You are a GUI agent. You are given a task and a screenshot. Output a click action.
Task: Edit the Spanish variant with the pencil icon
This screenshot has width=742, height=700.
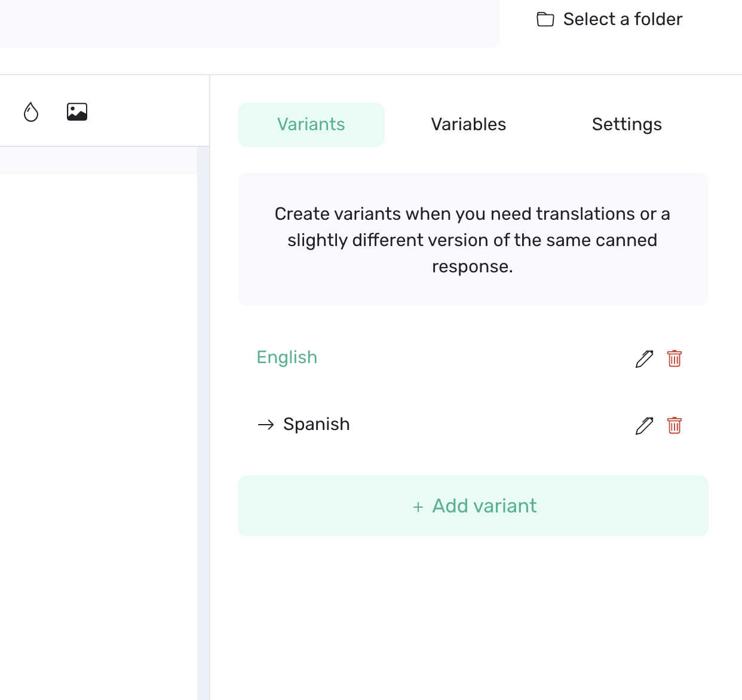point(643,426)
